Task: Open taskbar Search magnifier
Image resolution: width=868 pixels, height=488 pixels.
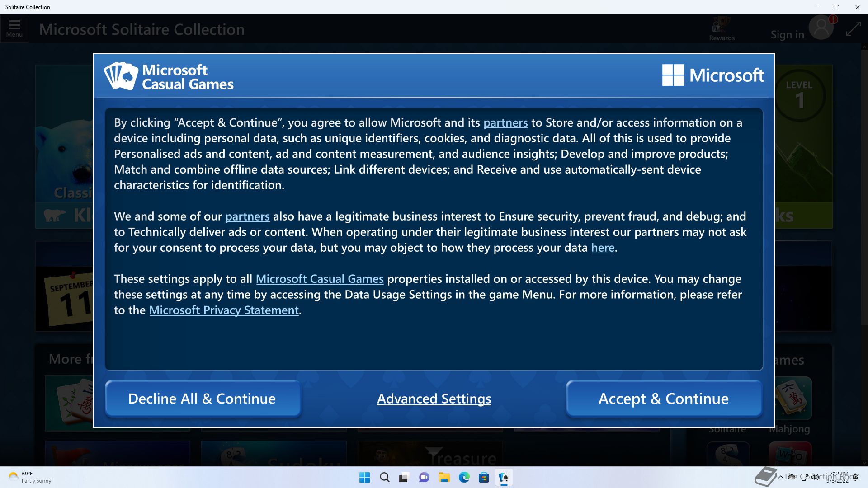Action: pyautogui.click(x=384, y=477)
